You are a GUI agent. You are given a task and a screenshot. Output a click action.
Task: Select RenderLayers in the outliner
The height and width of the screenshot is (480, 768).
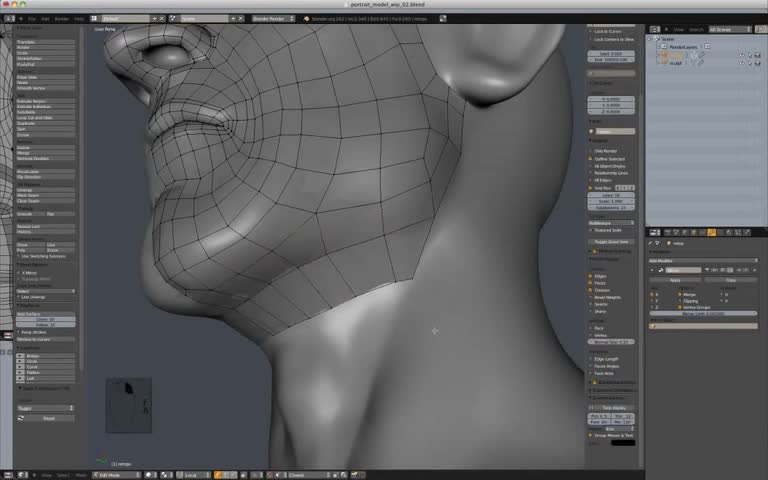coord(684,46)
